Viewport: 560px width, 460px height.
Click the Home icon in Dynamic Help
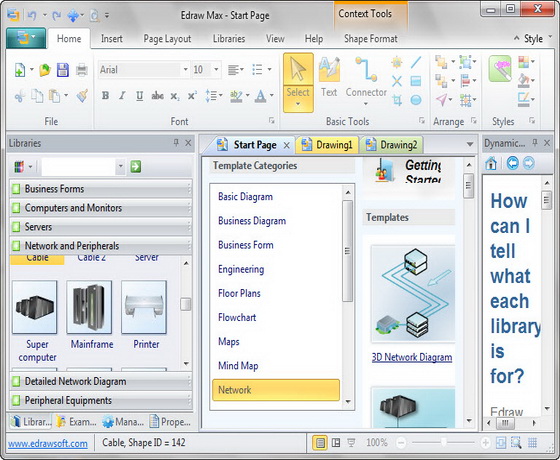pos(491,164)
